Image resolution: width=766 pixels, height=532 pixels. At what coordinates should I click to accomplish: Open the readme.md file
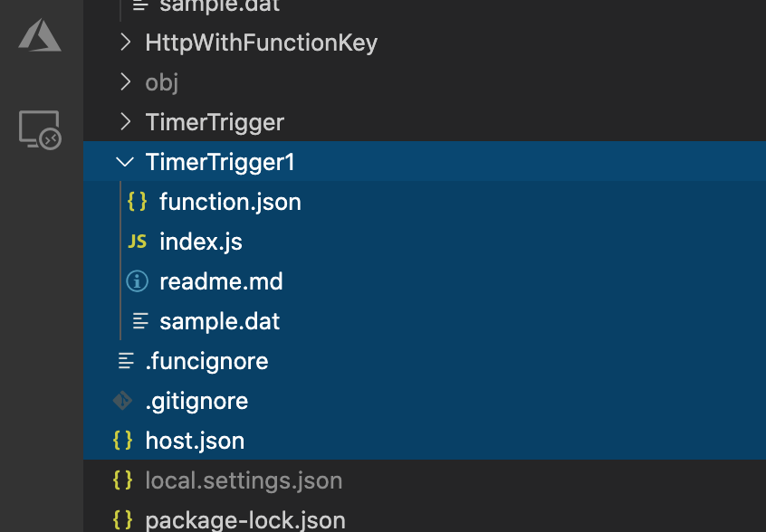[x=221, y=281]
